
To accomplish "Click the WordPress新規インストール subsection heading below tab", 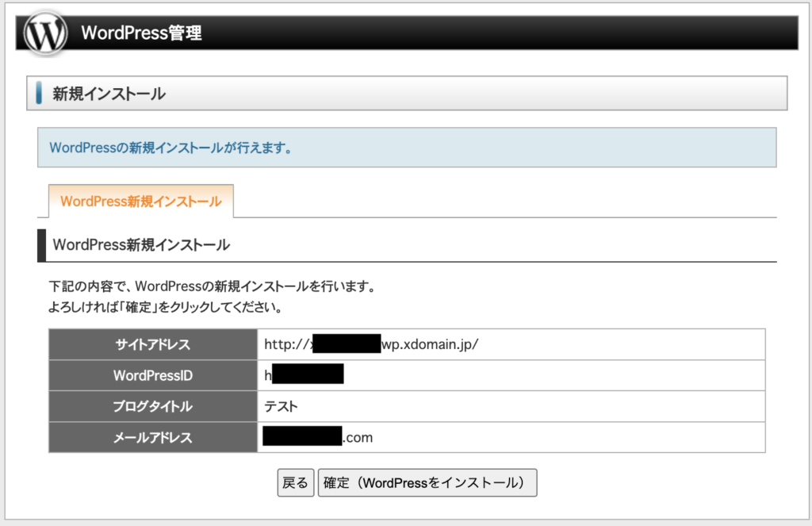I will pos(141,245).
